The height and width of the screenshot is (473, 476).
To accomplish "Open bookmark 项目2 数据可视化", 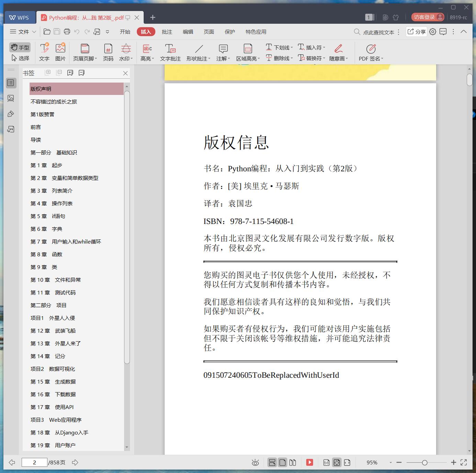I will pos(53,369).
